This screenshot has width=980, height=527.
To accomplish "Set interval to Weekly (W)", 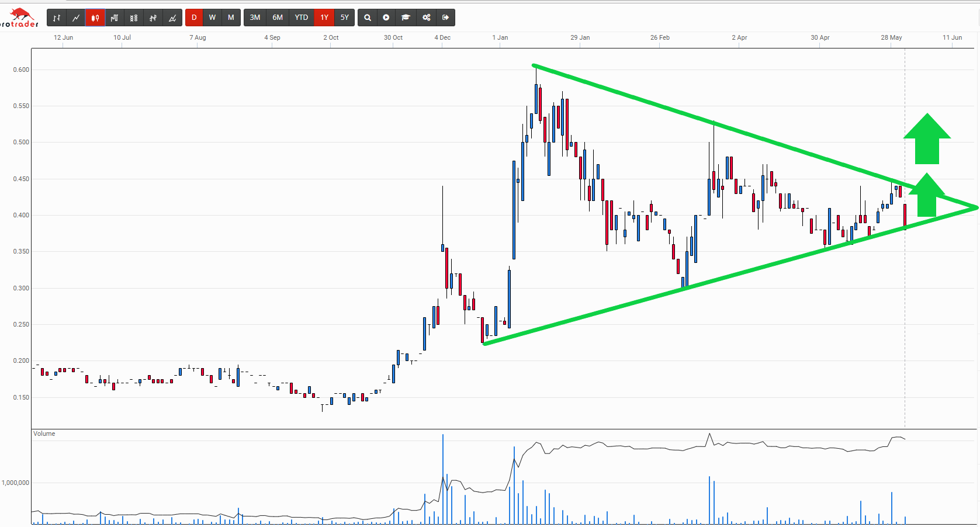I will [213, 18].
